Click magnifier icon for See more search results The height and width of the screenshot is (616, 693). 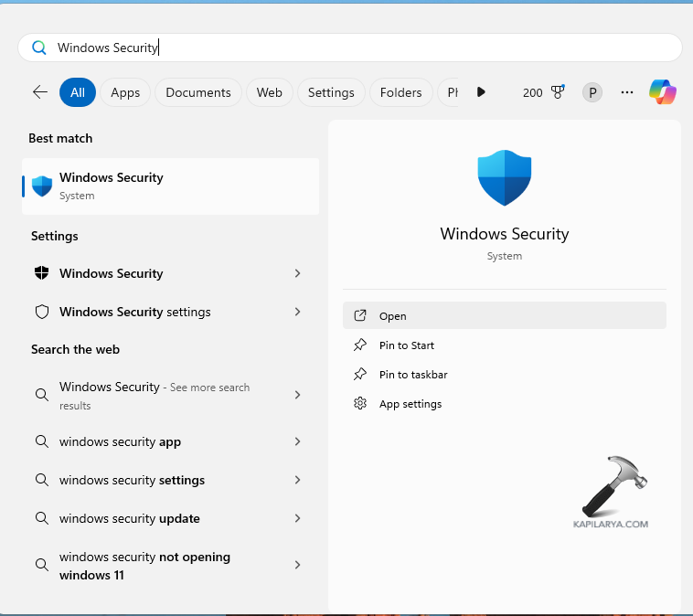[41, 395]
